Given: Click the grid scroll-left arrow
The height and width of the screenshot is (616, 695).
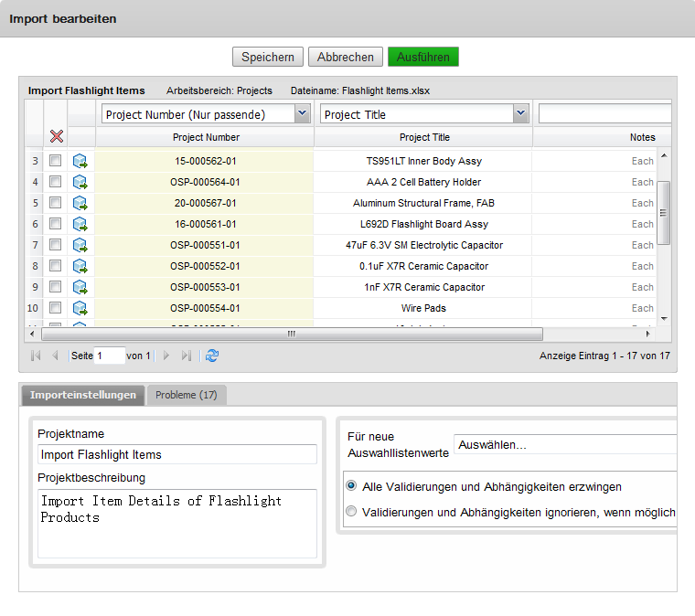Looking at the screenshot, I should 32,334.
